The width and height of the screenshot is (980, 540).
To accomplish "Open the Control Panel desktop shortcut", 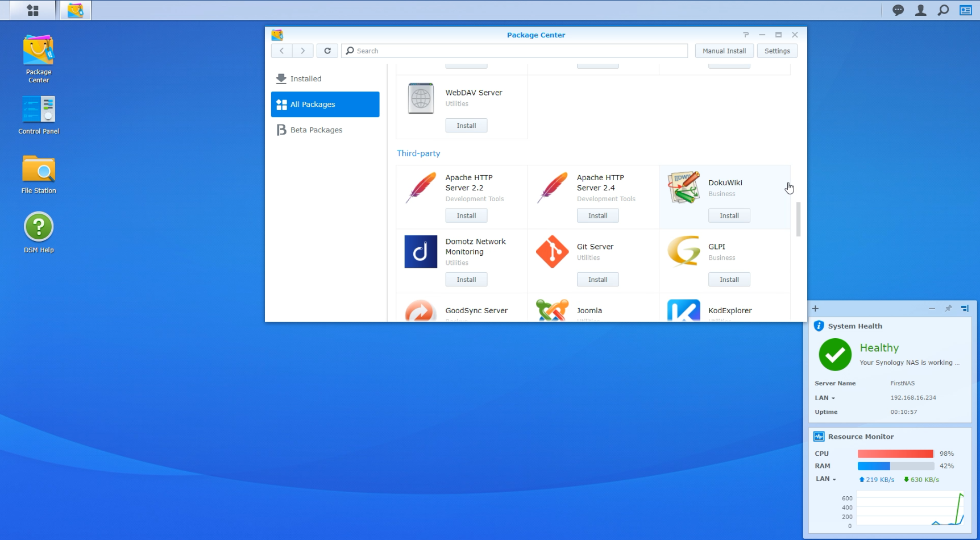I will (39, 115).
